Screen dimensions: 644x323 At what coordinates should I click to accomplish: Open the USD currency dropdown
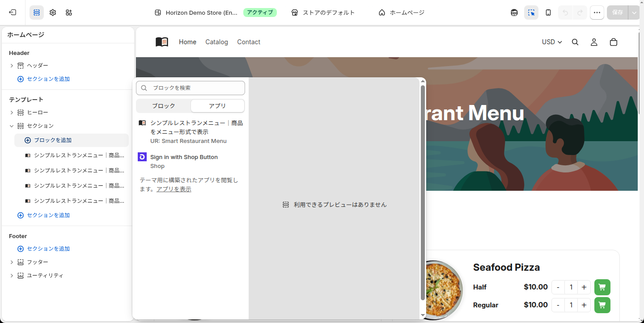click(x=552, y=42)
